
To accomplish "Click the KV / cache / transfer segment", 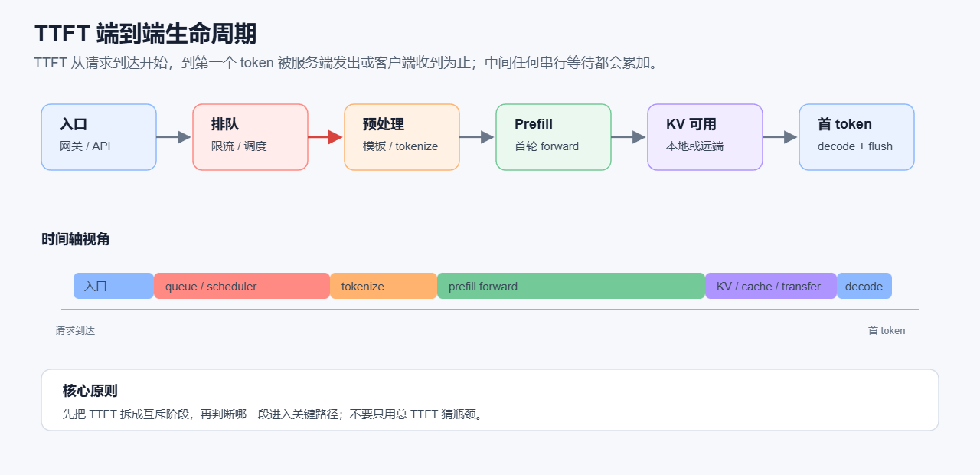I will click(771, 286).
